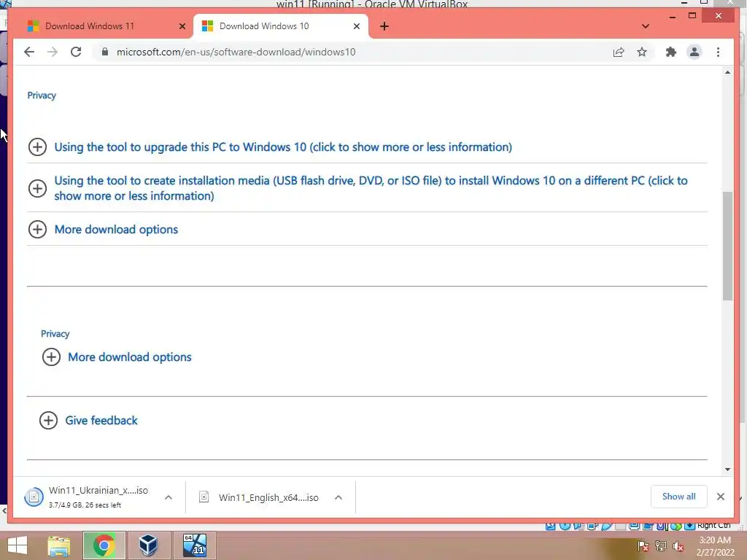
Task: Expand 'Using the tool to create installation media'
Action: tap(371, 188)
